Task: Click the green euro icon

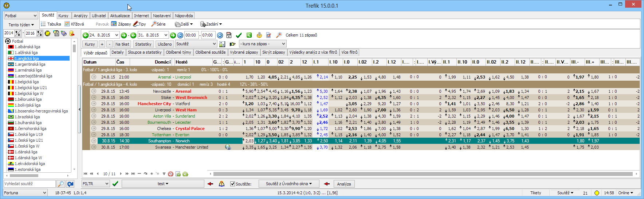Action: (249, 35)
